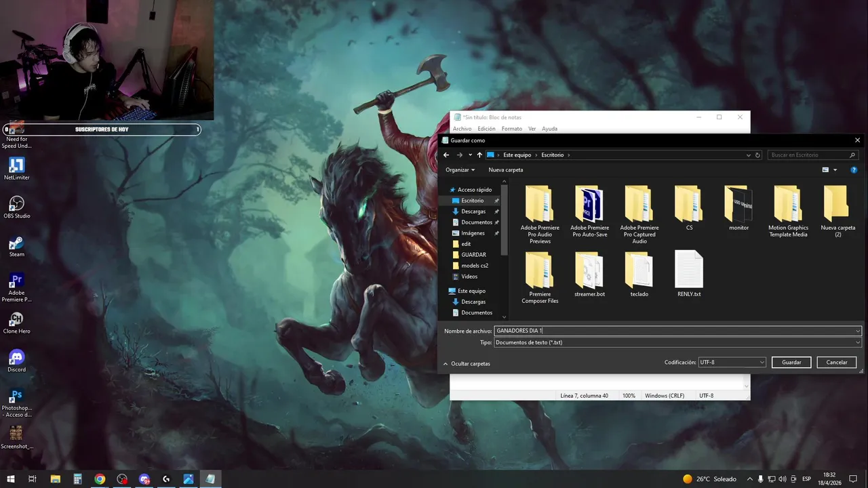Open the Steam desktop shortcut
This screenshot has height=488, width=868.
(16, 245)
